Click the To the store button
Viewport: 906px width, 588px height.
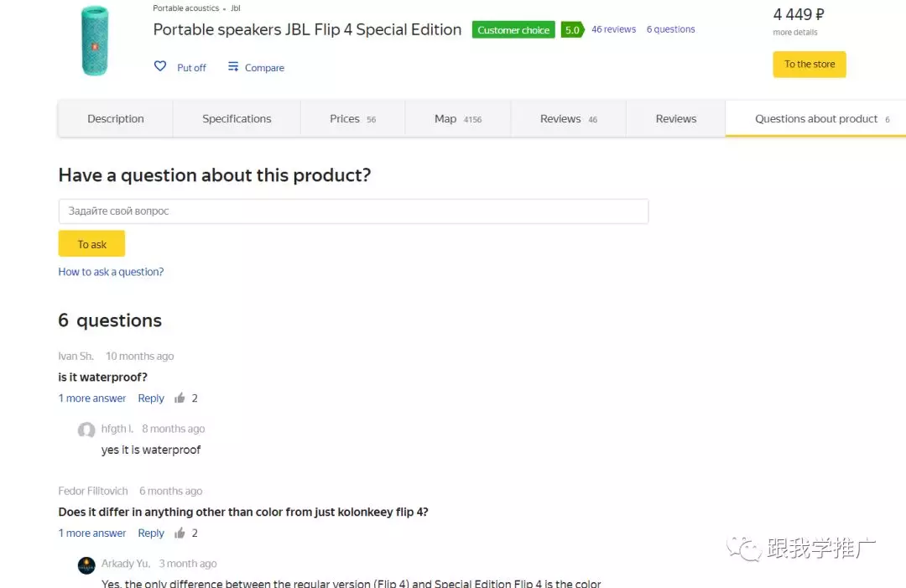(810, 65)
